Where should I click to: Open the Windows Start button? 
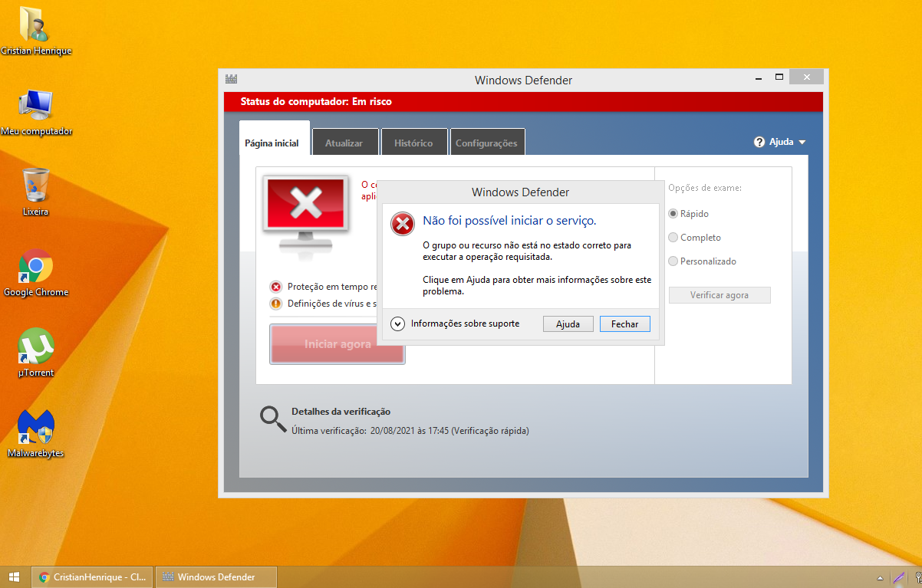click(14, 577)
